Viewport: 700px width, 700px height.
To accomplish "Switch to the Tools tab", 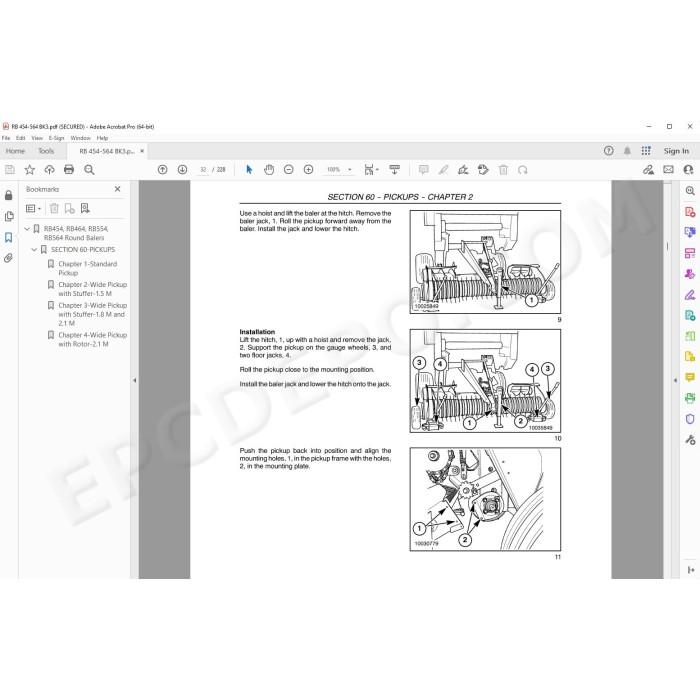I will 46,151.
